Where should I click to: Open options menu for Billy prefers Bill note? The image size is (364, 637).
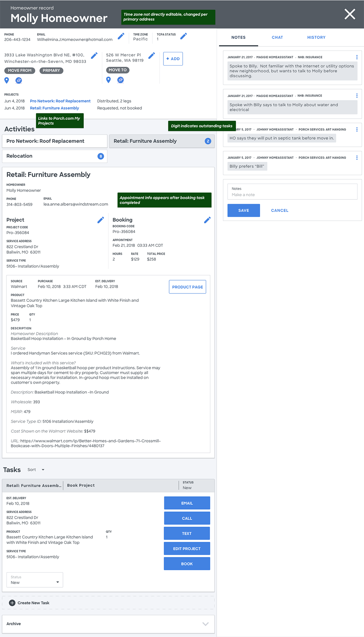[x=357, y=157]
